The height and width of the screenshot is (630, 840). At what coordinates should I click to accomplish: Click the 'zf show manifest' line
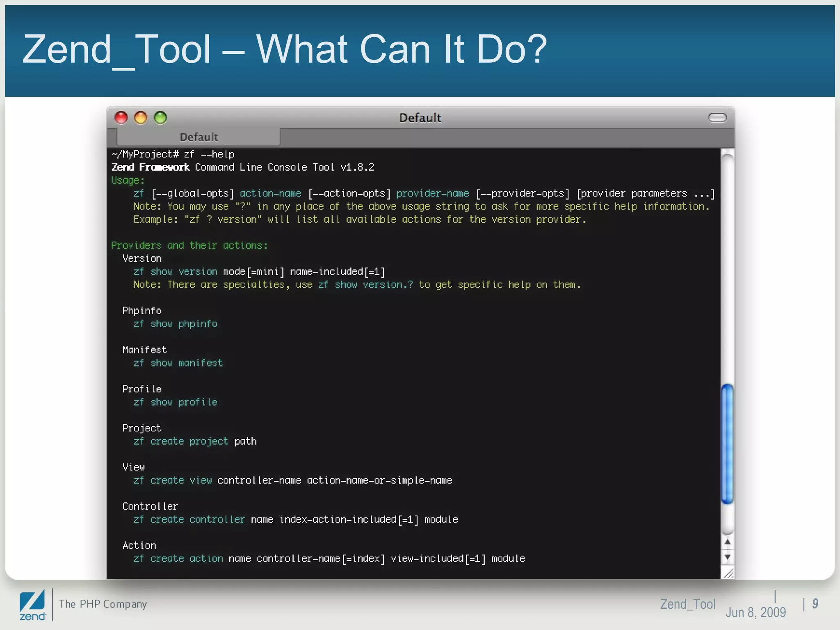(178, 363)
